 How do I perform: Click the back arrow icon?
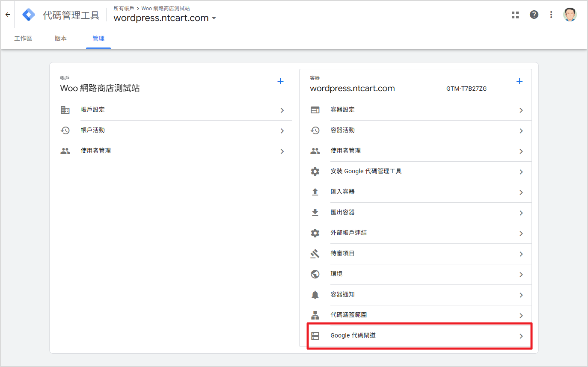pos(8,15)
